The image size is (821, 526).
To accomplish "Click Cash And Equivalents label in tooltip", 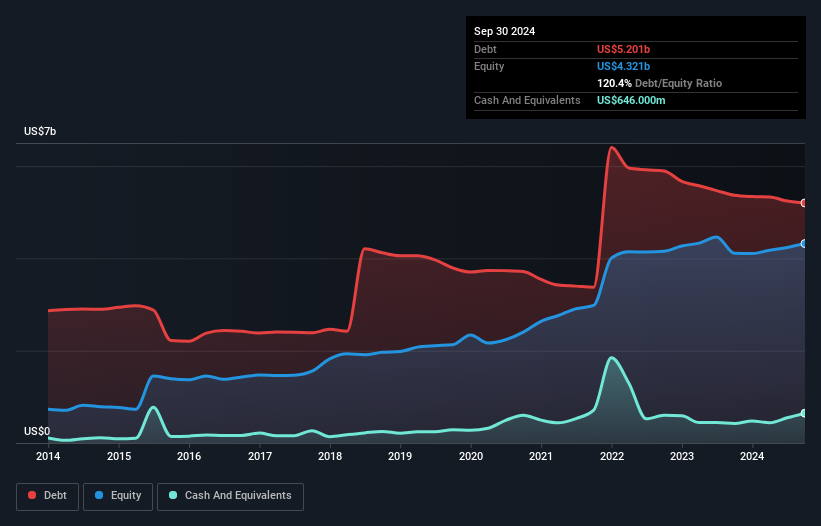I will click(527, 100).
